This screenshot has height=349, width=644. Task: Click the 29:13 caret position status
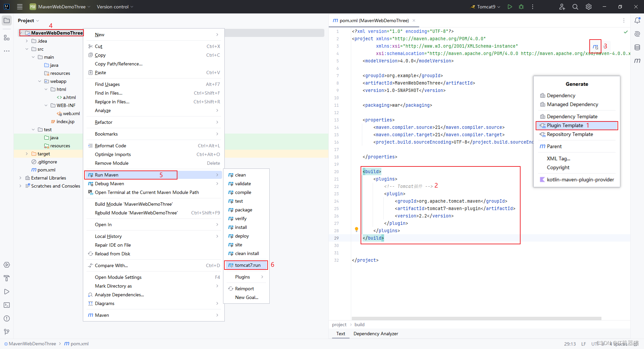pyautogui.click(x=570, y=344)
